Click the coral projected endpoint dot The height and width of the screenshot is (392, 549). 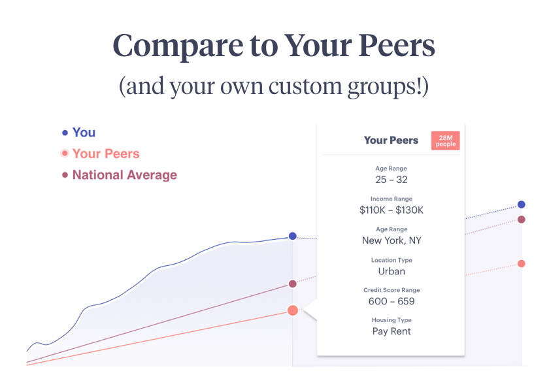coord(522,263)
